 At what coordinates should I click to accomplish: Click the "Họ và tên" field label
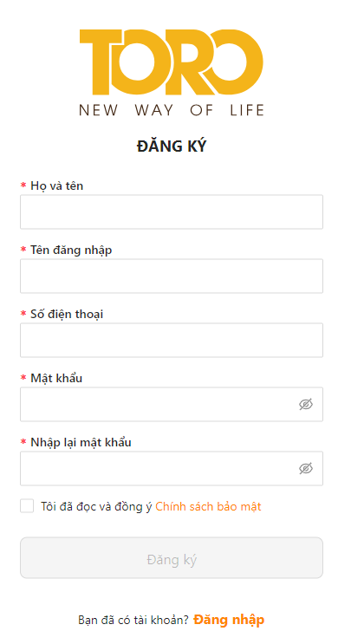(x=56, y=186)
